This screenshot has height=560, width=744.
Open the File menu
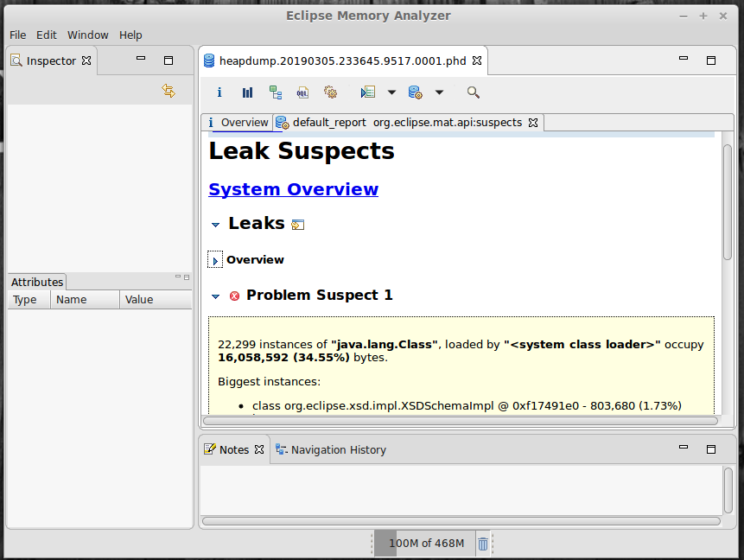[x=17, y=35]
